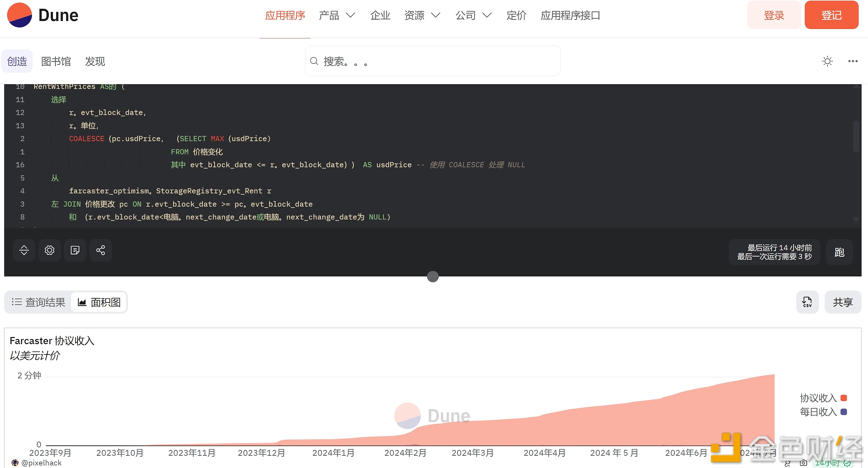The width and height of the screenshot is (868, 468).
Task: Expand the 公司 dropdown
Action: click(x=474, y=15)
